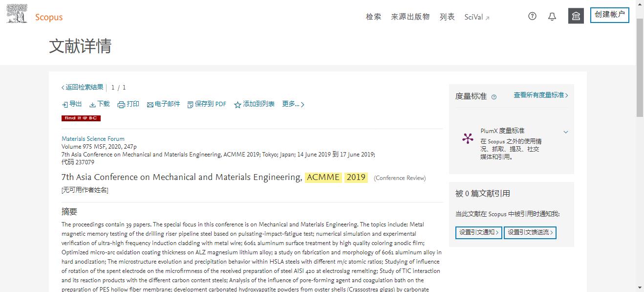This screenshot has height=292, width=644.
Task: Open Materials Science Forum source link
Action: (93, 139)
